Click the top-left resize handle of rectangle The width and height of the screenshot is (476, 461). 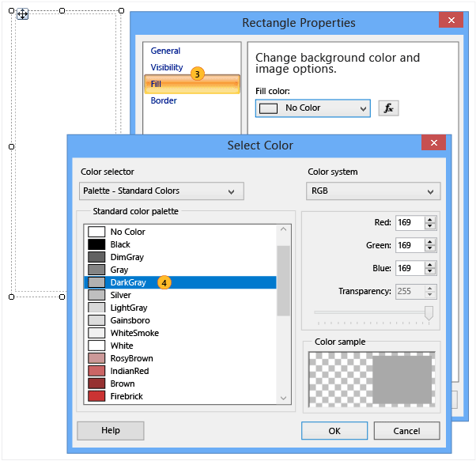click(12, 10)
